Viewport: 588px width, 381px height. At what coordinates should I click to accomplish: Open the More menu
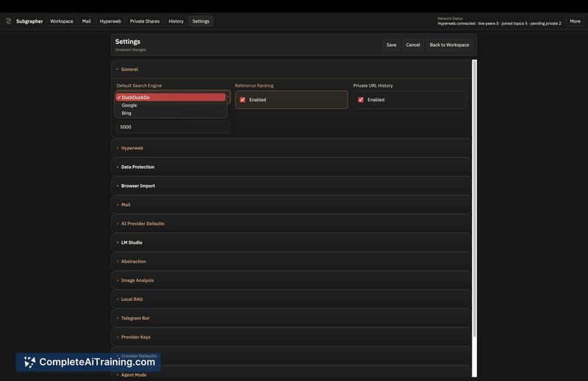tap(575, 21)
